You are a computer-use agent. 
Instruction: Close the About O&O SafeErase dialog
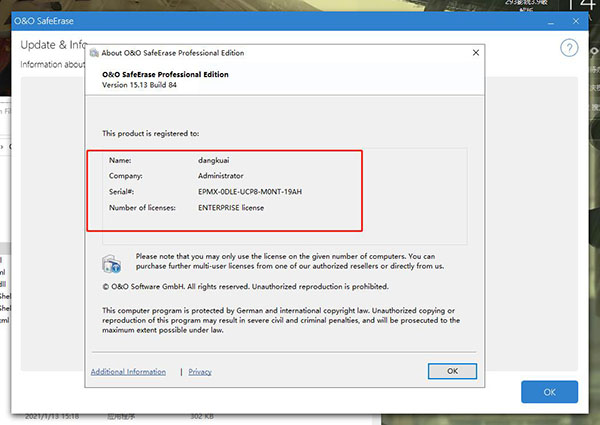click(x=475, y=53)
